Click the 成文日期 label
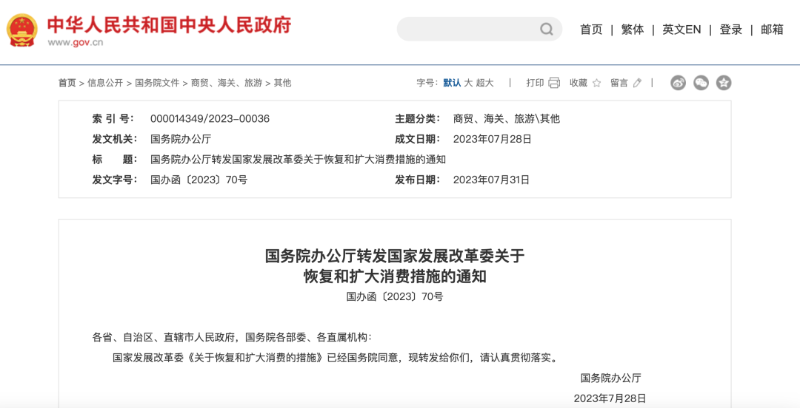 click(x=417, y=139)
